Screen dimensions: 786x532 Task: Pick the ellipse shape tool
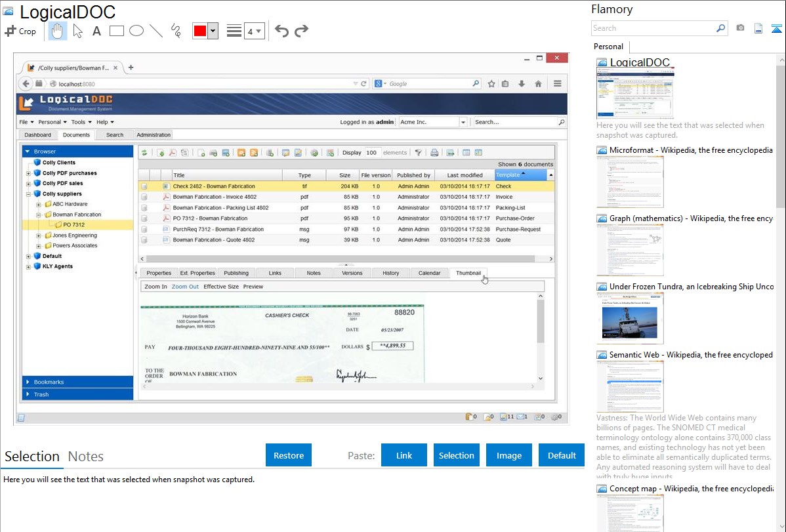[136, 31]
